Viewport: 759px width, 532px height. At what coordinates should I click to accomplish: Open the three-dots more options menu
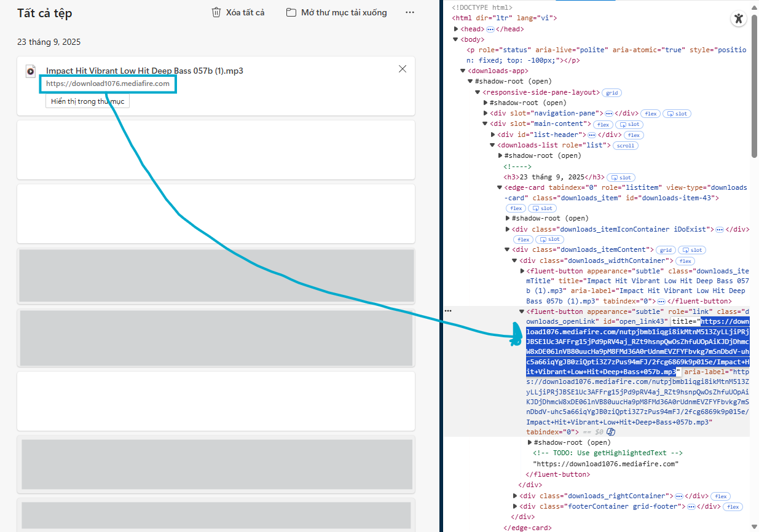click(410, 12)
